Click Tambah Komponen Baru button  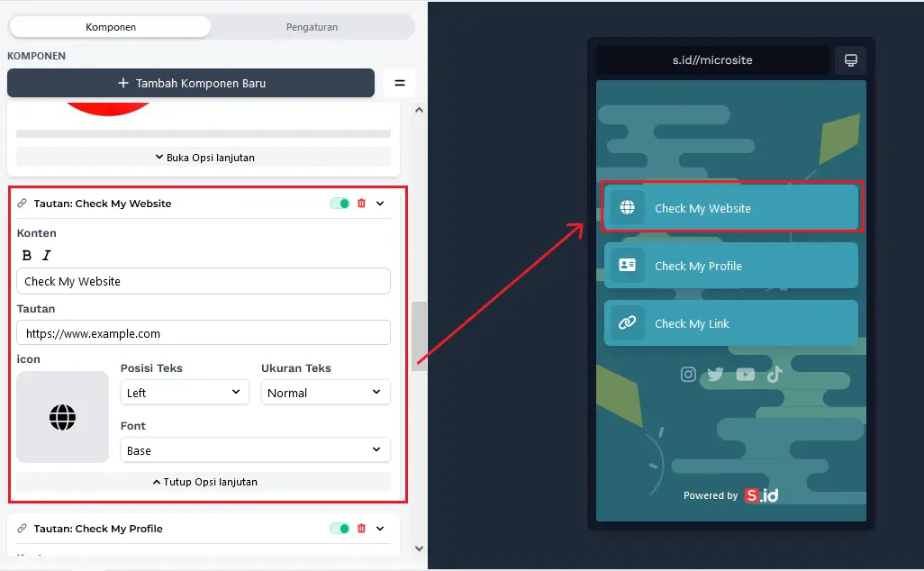pyautogui.click(x=191, y=83)
